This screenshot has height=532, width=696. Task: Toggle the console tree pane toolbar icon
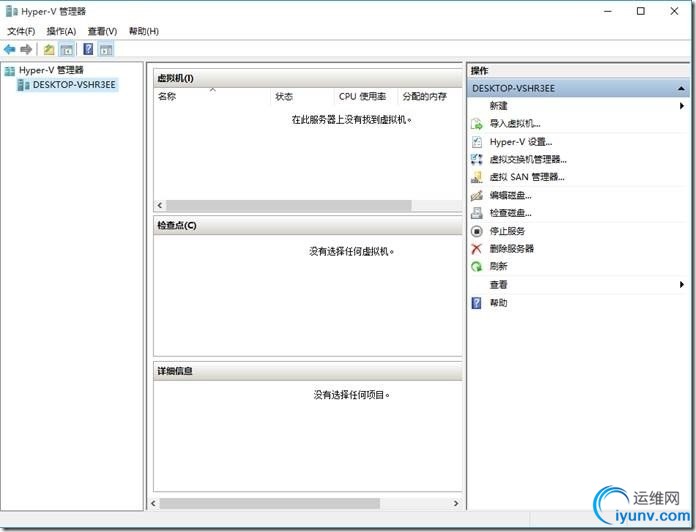[x=67, y=49]
